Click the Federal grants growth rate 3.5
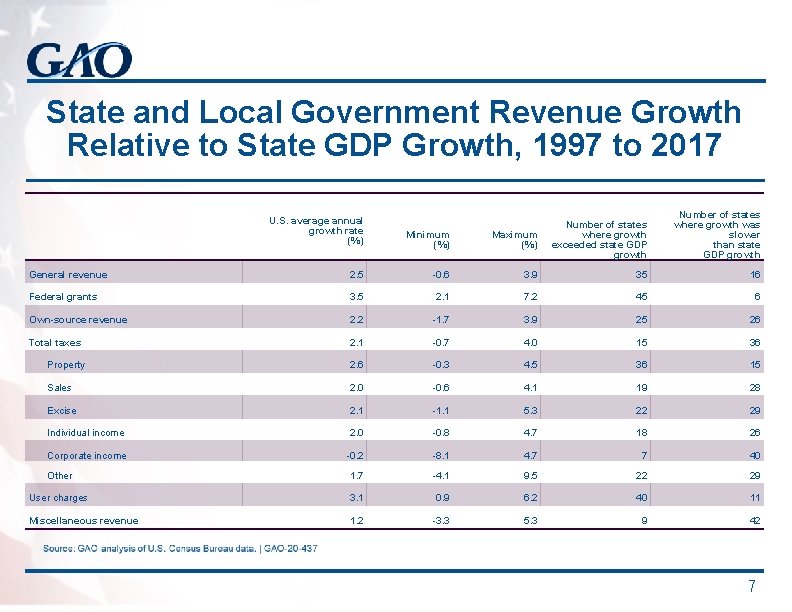This screenshot has height=612, width=792. [356, 297]
